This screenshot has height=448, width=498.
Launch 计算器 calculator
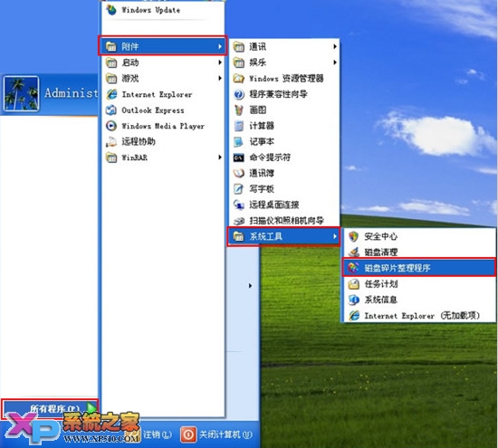(284, 126)
